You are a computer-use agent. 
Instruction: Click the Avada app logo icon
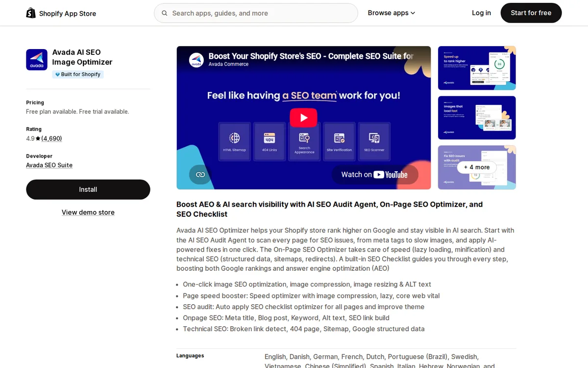(x=37, y=60)
